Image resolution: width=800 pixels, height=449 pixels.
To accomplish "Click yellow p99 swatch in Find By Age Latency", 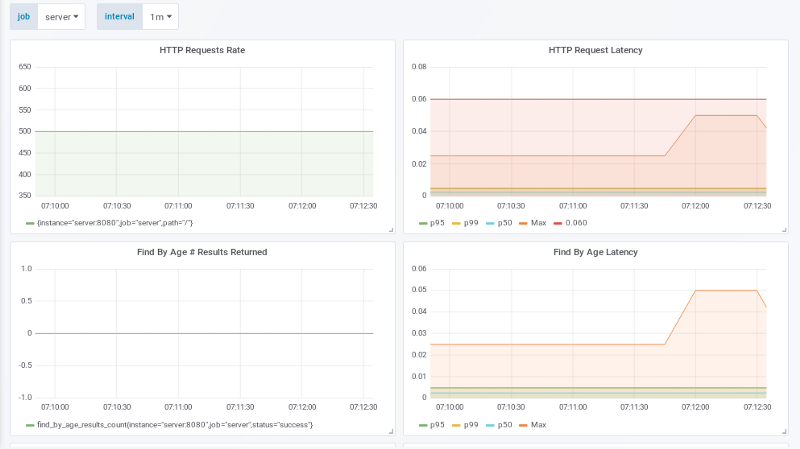I will pos(456,425).
